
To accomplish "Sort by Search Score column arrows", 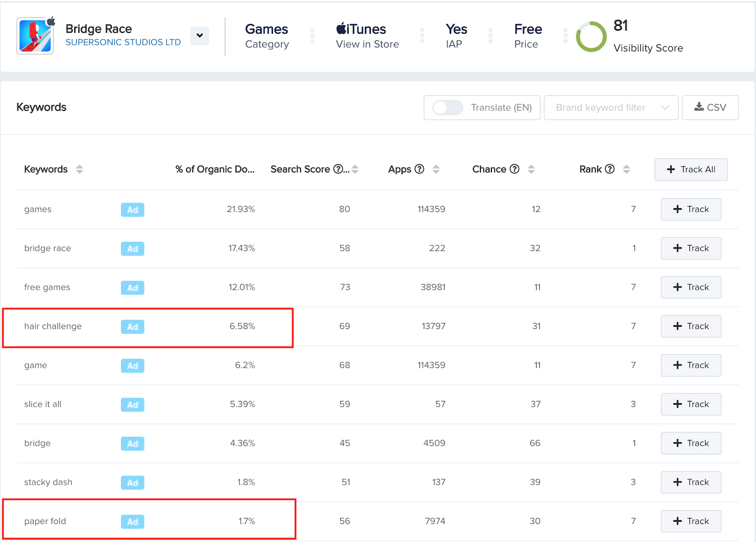I will point(355,169).
